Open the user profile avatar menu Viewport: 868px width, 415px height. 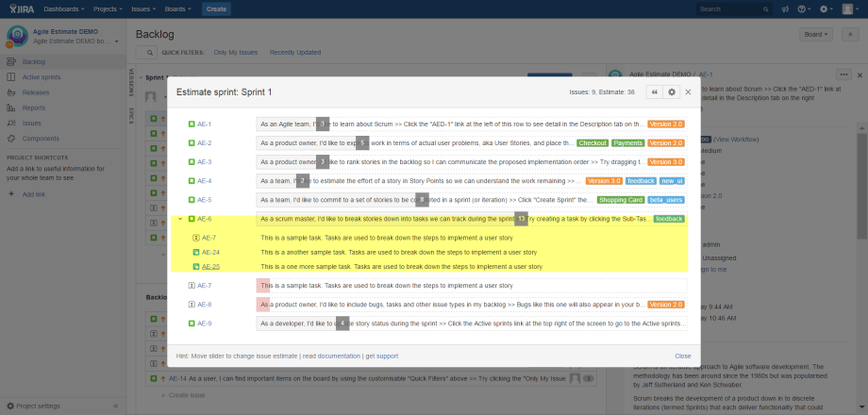(x=850, y=8)
